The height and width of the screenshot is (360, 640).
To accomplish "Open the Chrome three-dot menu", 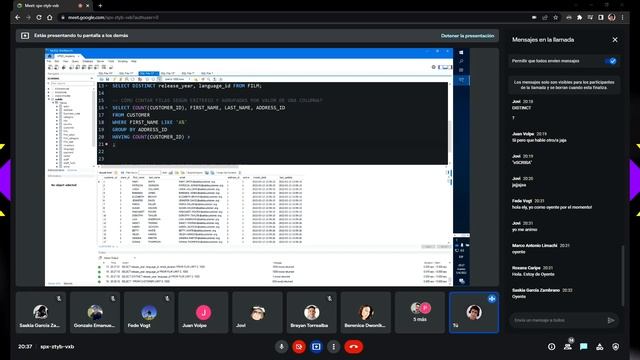I will point(622,18).
